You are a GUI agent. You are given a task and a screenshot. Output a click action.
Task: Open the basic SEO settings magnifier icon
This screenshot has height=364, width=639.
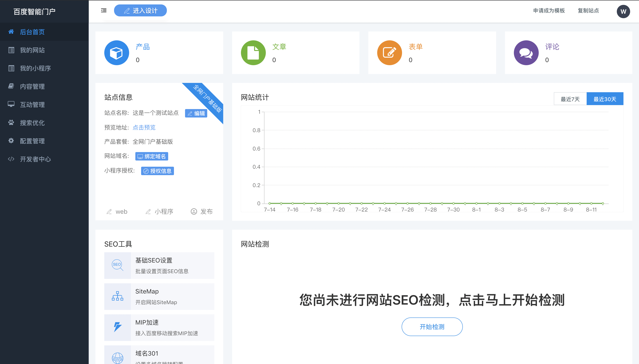(118, 266)
